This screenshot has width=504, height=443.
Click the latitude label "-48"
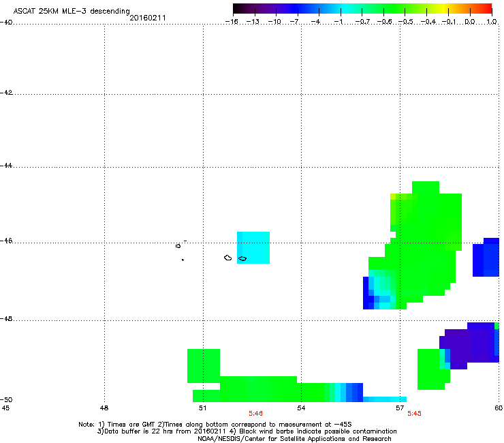click(6, 319)
